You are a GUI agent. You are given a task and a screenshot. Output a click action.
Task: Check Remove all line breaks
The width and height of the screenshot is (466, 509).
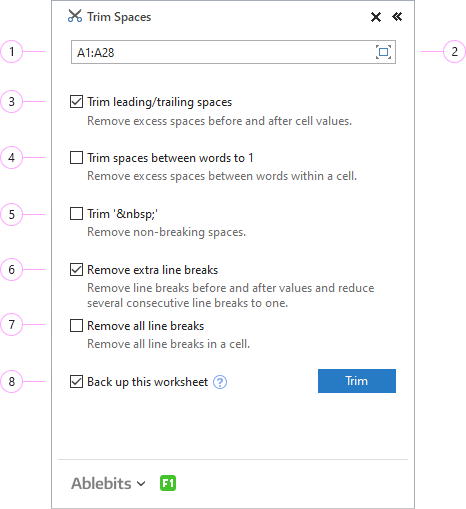76,325
